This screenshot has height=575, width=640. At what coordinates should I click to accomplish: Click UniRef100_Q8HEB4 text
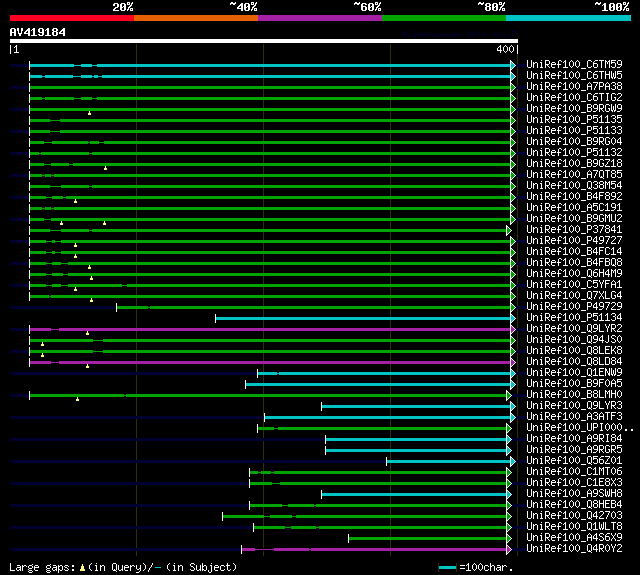tap(574, 505)
